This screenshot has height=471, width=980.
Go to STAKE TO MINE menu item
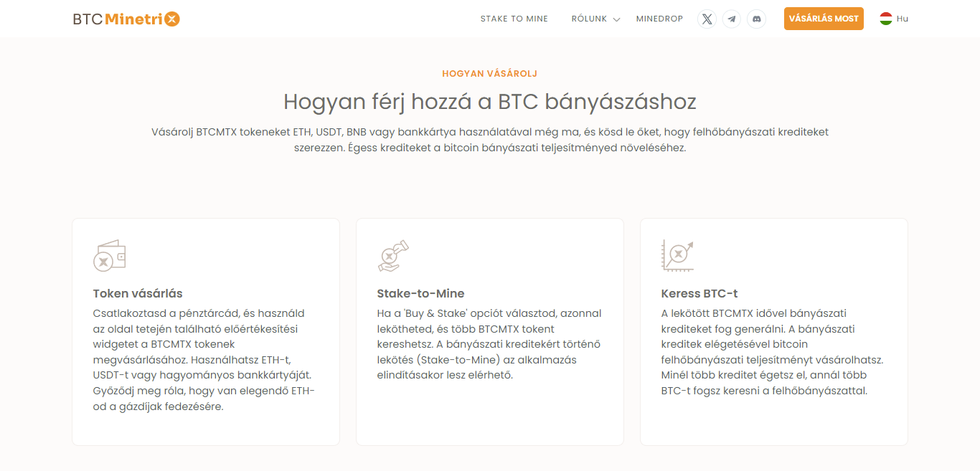click(514, 19)
